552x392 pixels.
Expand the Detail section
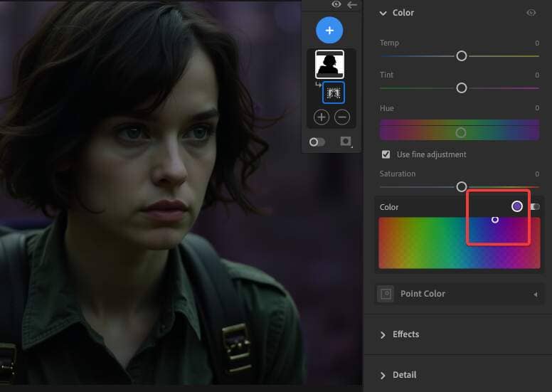(383, 376)
